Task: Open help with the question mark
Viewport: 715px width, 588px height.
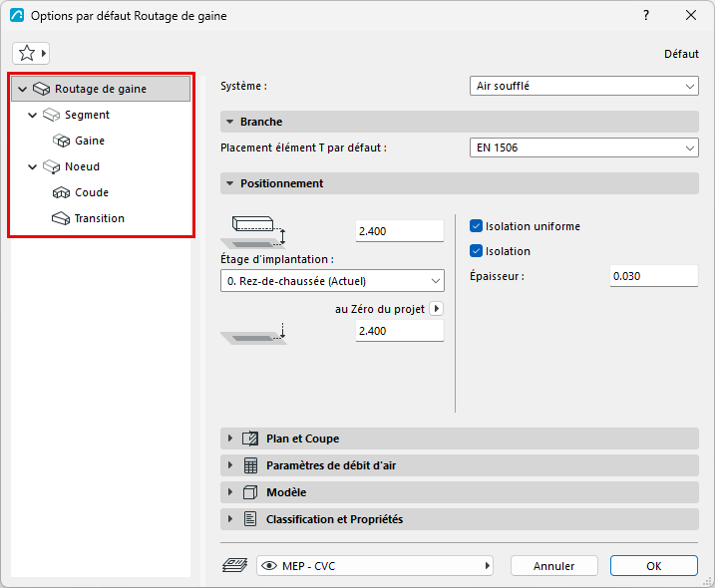Action: [x=646, y=16]
